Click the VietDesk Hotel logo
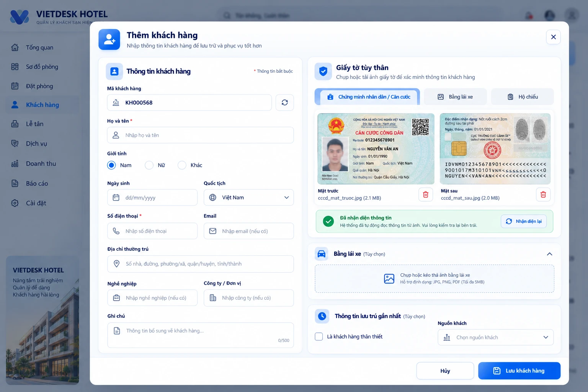This screenshot has width=588, height=392. pyautogui.click(x=20, y=17)
